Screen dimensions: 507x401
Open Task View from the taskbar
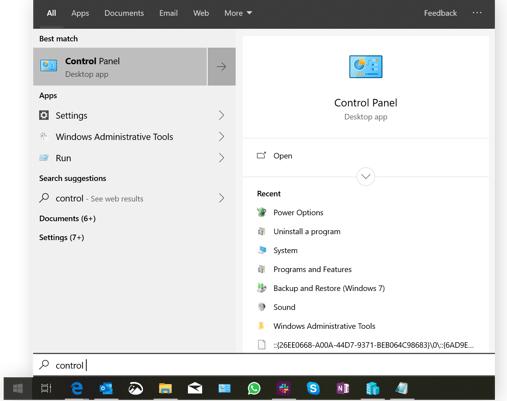coord(46,388)
